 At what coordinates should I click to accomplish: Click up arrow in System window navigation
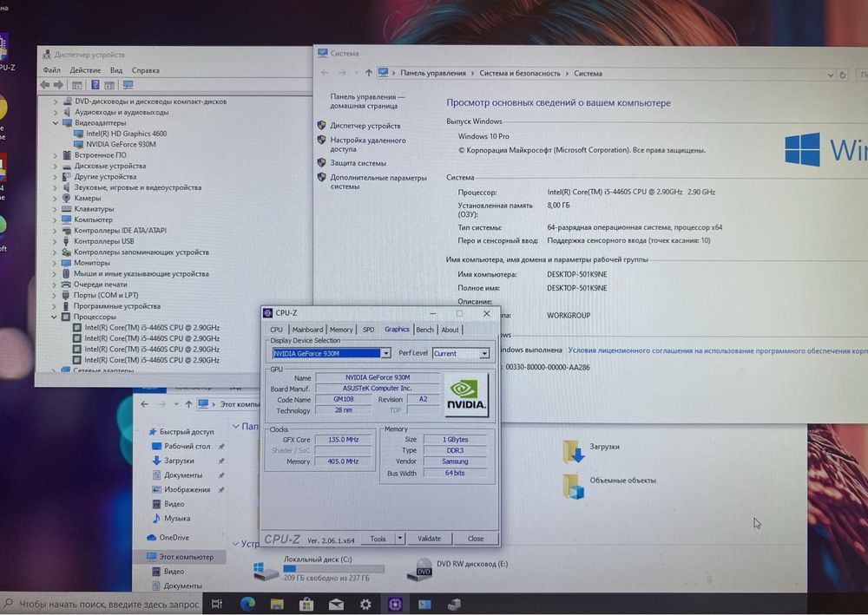click(369, 73)
